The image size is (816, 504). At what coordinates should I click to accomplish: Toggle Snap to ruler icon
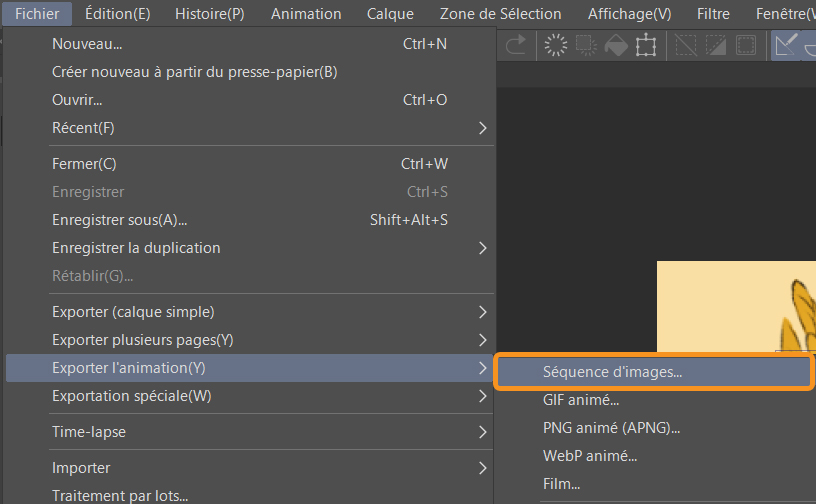[786, 45]
